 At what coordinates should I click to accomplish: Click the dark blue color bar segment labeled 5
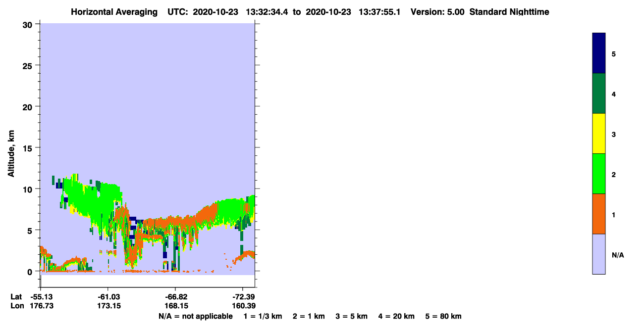599,53
